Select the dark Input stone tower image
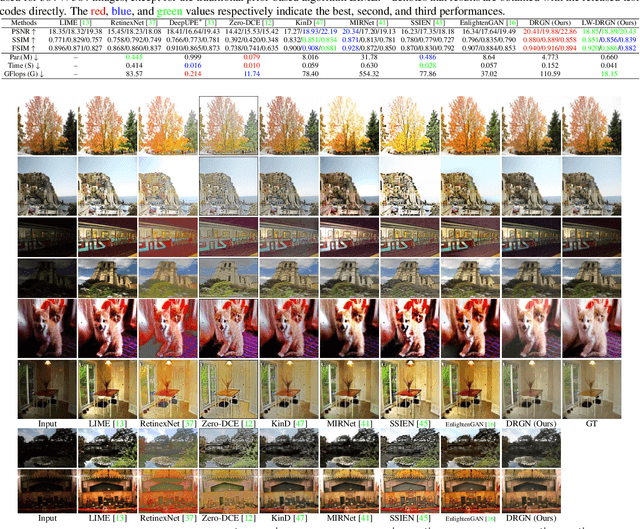 tap(47, 278)
